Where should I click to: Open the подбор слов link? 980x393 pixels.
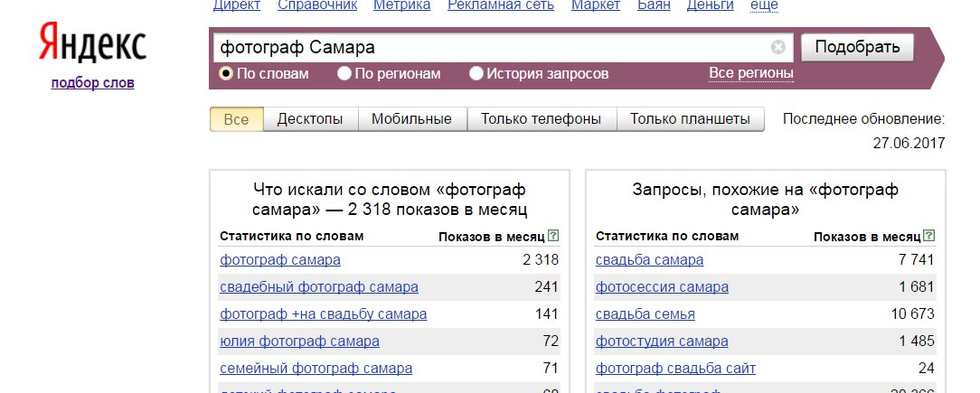click(92, 83)
